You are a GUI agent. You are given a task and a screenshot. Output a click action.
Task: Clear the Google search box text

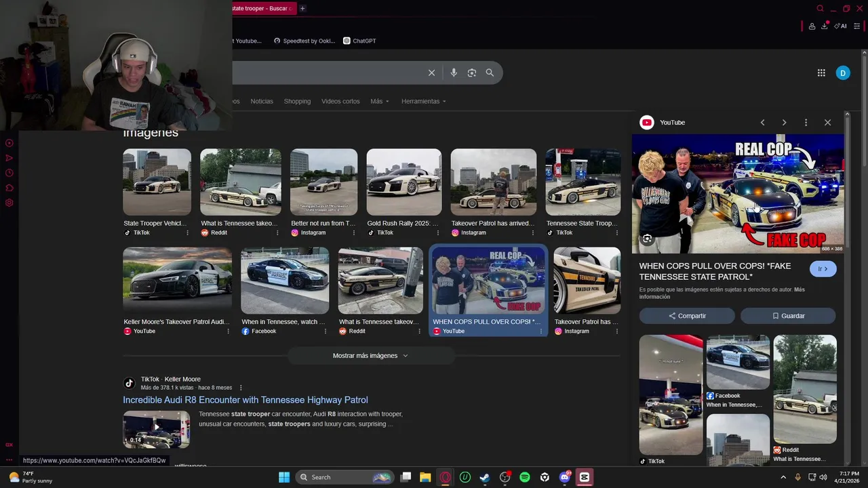(x=431, y=73)
